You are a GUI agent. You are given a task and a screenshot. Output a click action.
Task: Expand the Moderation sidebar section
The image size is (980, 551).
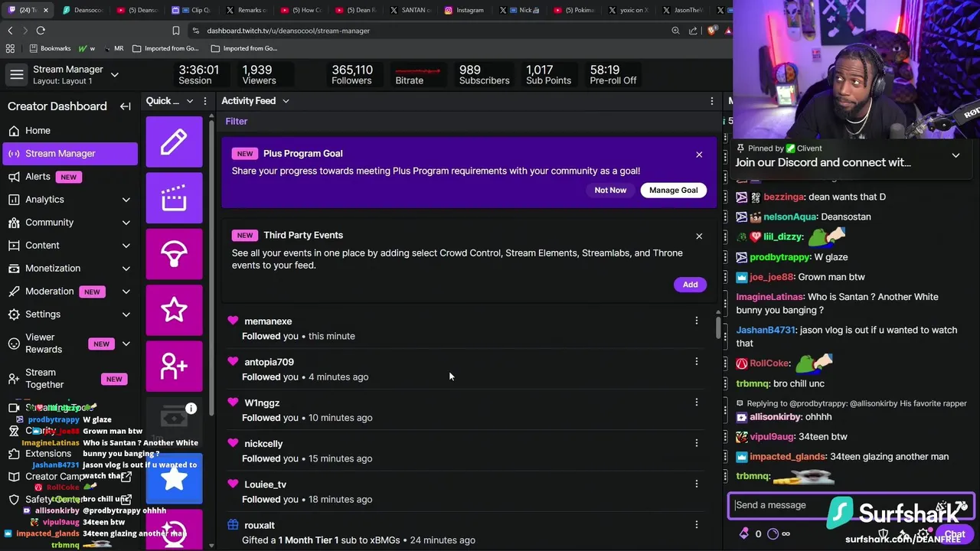[x=126, y=292]
